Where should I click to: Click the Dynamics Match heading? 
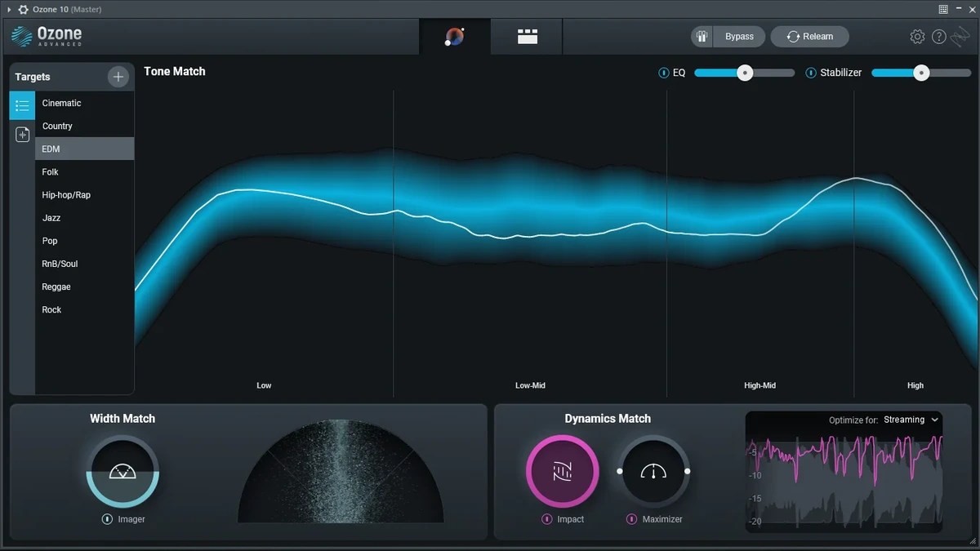pos(608,418)
